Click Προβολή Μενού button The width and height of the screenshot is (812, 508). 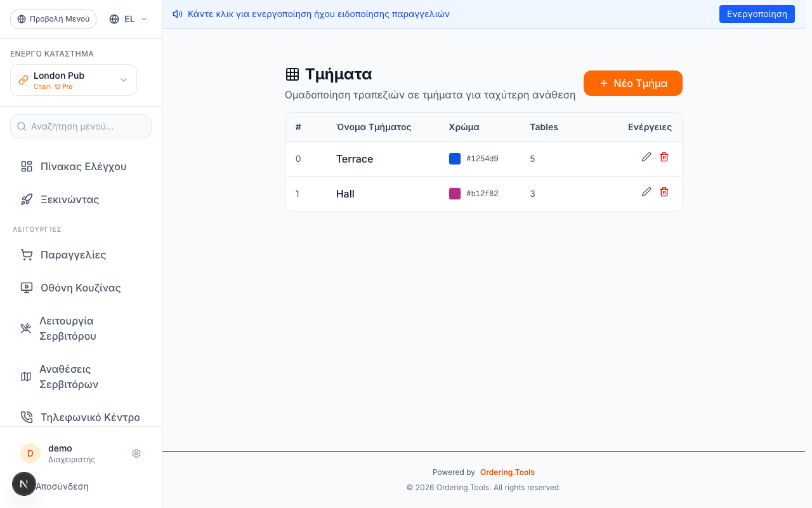53,19
